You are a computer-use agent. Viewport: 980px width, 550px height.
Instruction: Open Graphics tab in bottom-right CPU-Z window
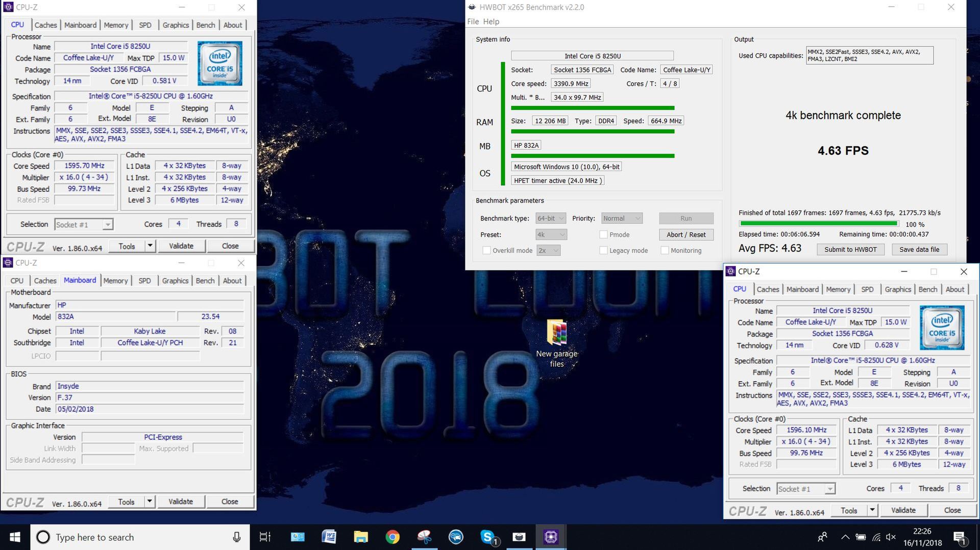click(898, 289)
